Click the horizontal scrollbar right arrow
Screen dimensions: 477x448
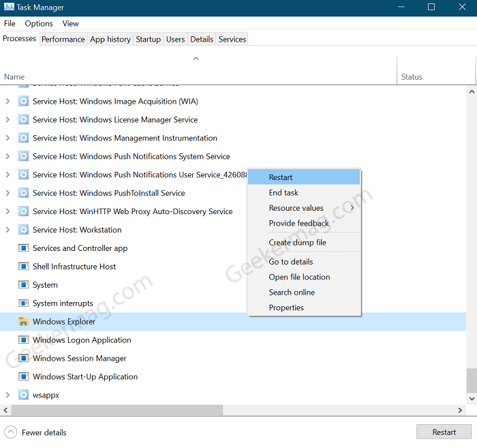[460, 410]
